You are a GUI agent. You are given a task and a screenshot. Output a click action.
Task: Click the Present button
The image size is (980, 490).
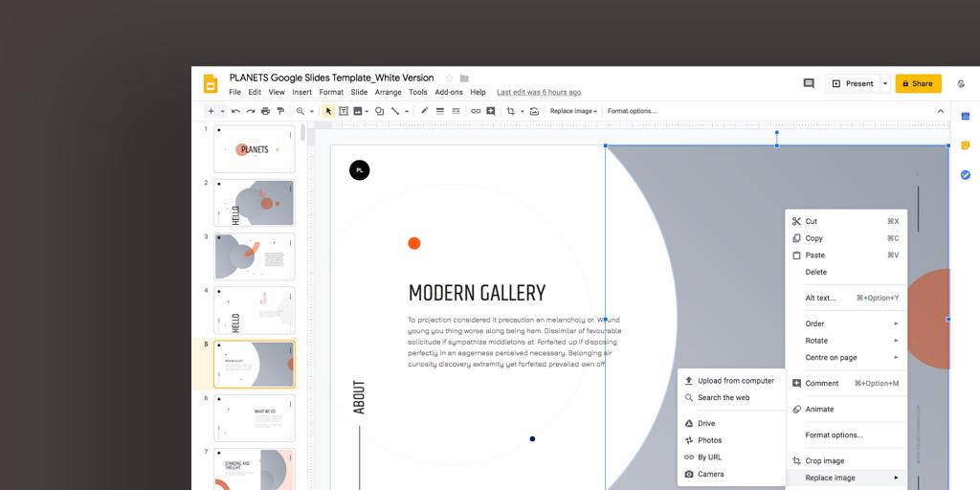coord(853,84)
